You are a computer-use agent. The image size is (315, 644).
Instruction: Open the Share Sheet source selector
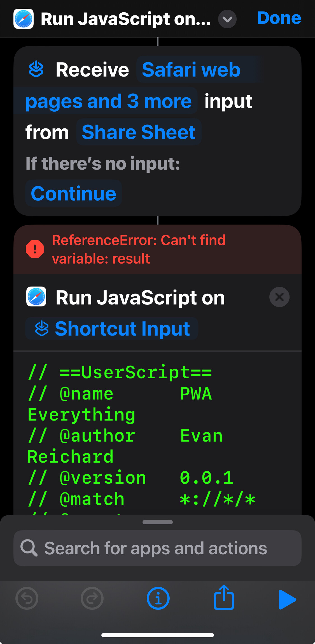139,132
